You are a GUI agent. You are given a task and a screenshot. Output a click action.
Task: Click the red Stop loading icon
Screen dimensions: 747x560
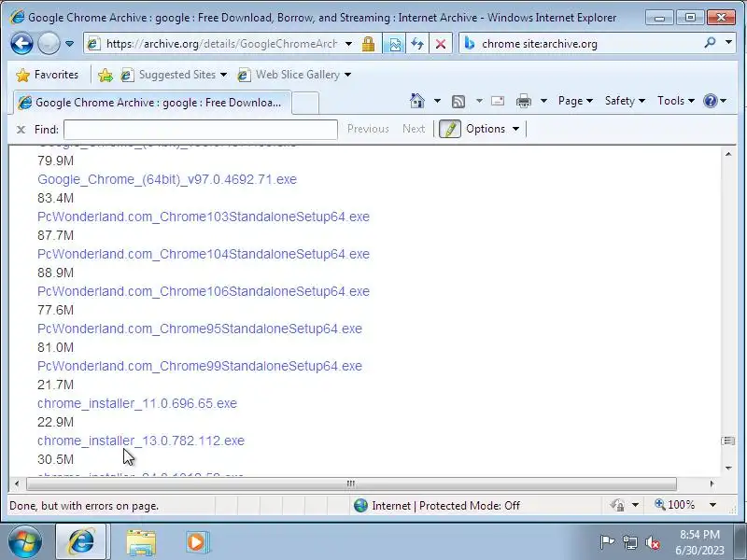(441, 44)
